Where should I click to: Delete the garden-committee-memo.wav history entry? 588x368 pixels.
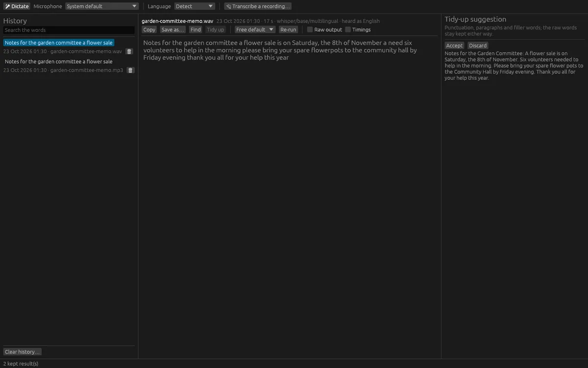pyautogui.click(x=129, y=52)
